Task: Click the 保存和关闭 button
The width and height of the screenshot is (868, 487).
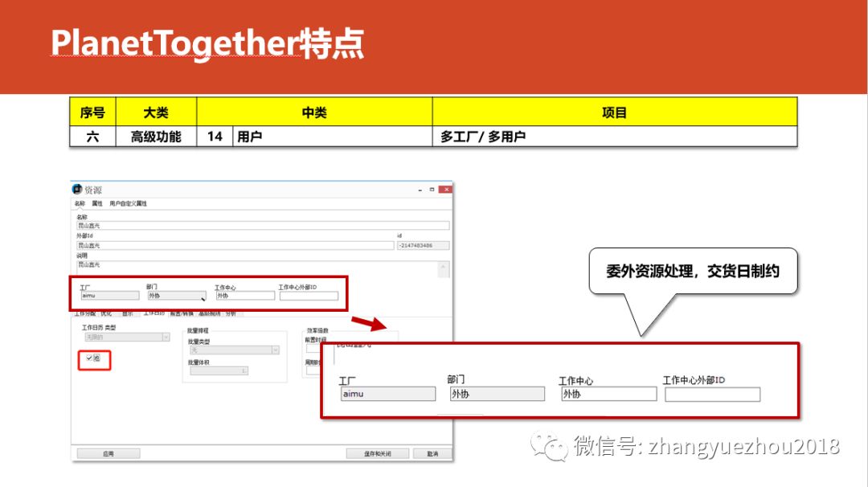Action: tap(378, 453)
